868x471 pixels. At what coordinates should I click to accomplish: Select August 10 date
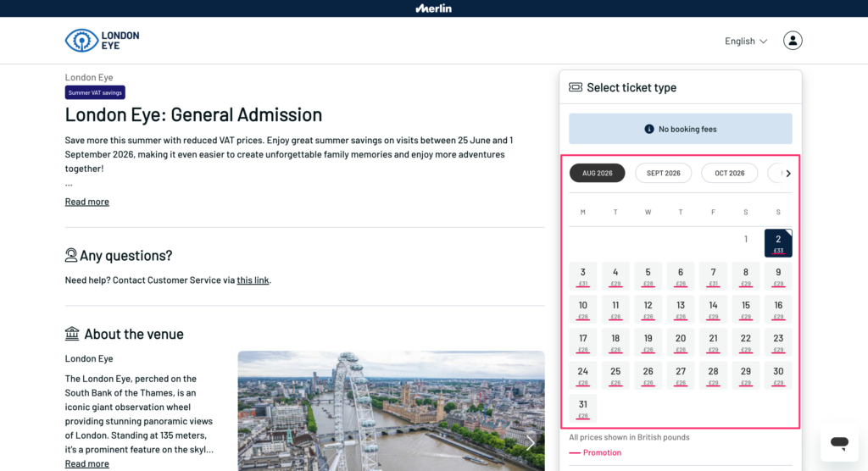coord(583,309)
